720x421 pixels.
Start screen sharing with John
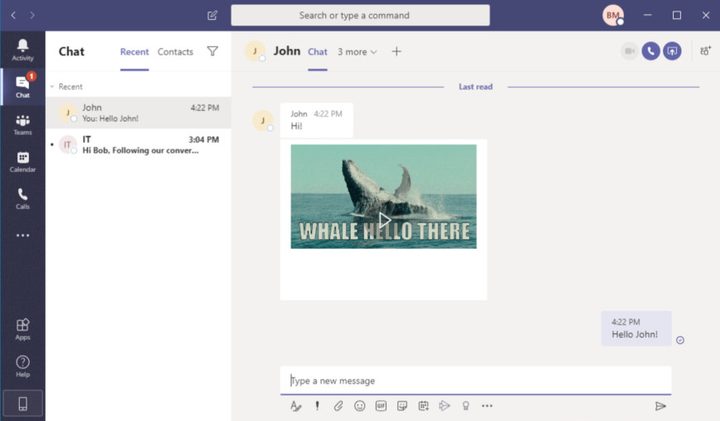tap(672, 51)
